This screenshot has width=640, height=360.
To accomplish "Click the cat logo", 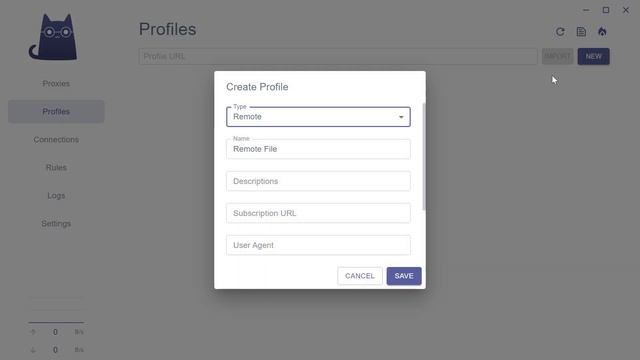I will (x=53, y=37).
